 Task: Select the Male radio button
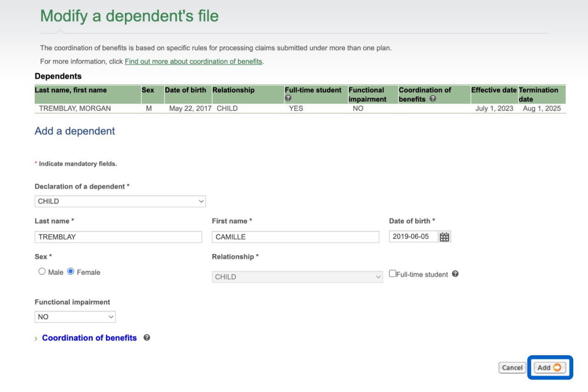coord(42,272)
